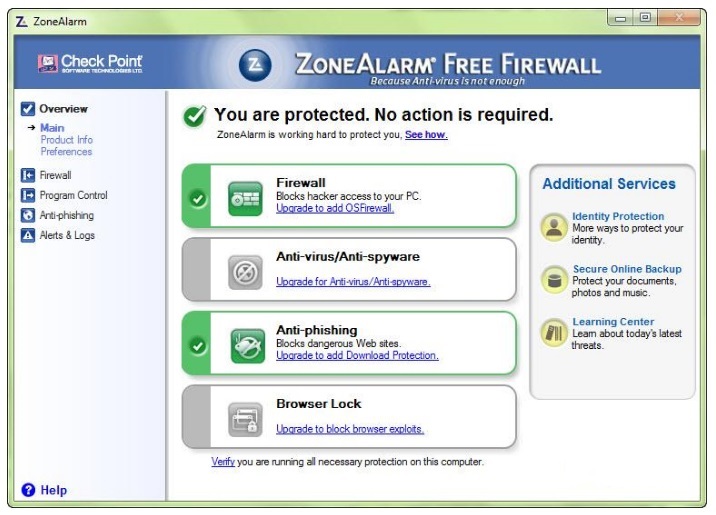Click the Help question mark icon
716x515 pixels.
click(28, 490)
